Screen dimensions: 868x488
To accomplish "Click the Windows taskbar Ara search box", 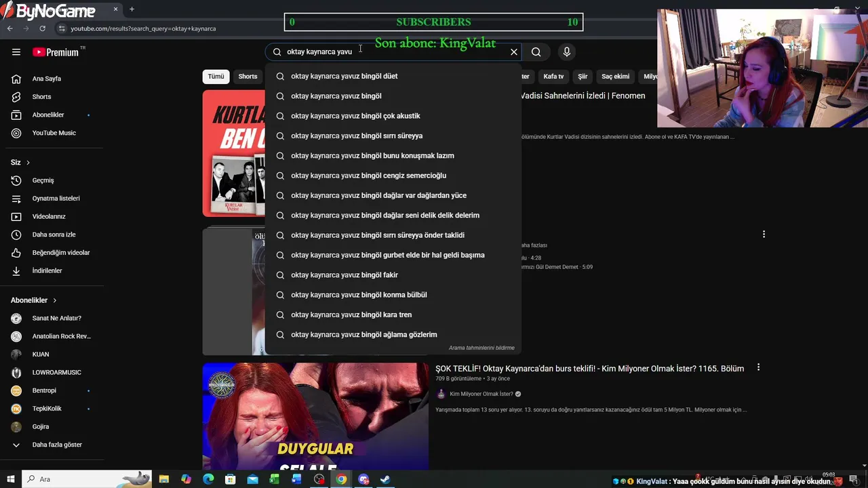I will point(86,479).
